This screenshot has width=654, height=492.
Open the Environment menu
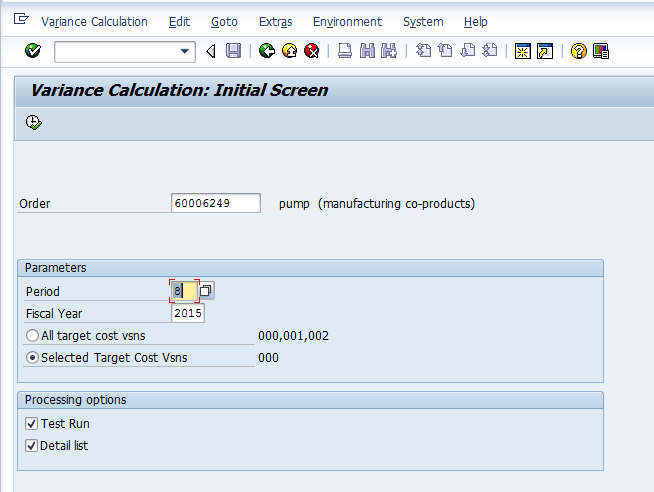pyautogui.click(x=347, y=21)
